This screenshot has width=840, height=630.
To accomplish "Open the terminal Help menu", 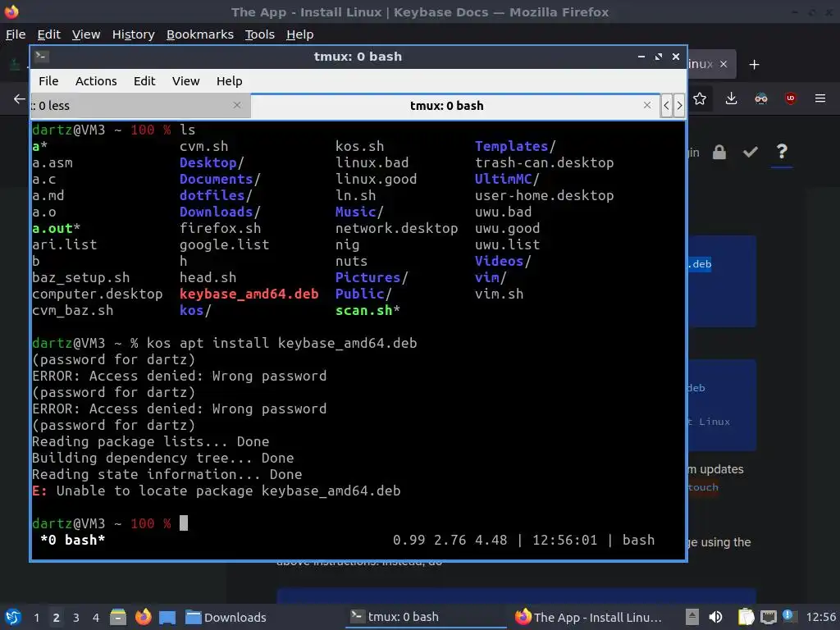I will point(230,81).
